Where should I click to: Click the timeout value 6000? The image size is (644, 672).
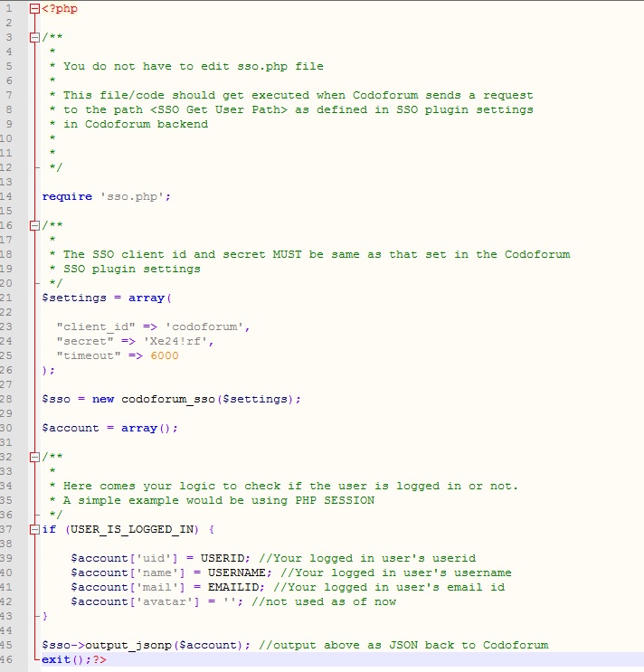point(165,355)
